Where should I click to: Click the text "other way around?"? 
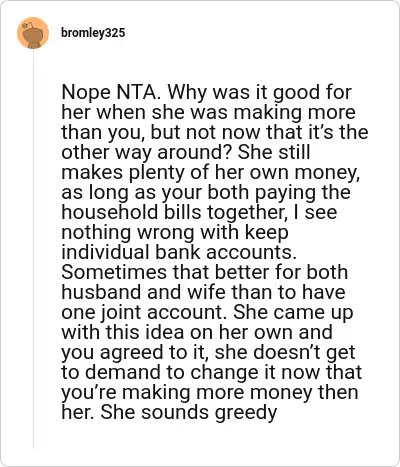[147, 152]
